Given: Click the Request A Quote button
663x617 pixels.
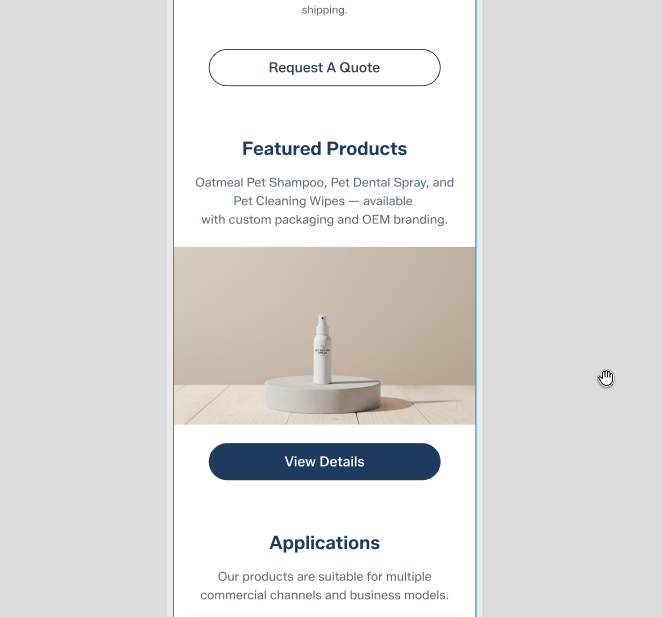Looking at the screenshot, I should click(324, 68).
